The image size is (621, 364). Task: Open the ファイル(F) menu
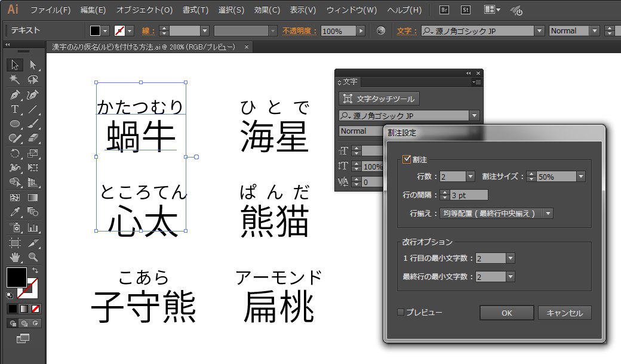(x=50, y=10)
